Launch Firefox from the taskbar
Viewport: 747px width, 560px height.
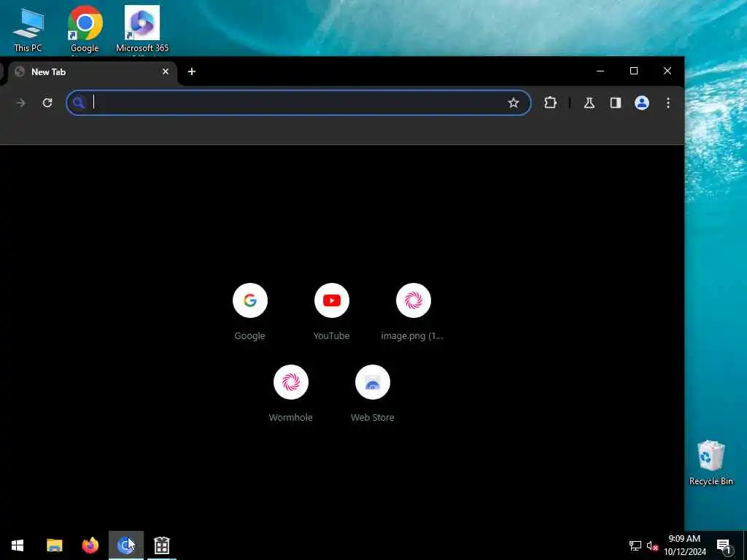click(90, 545)
